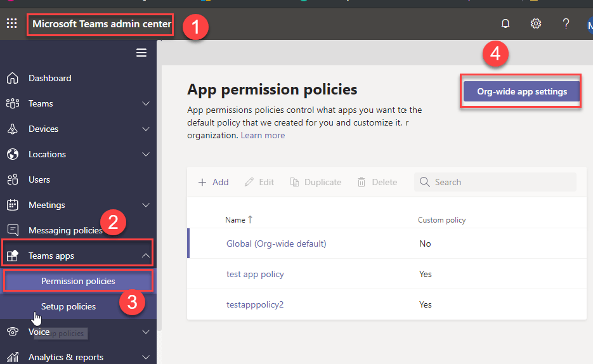Screen dimensions: 593x364
Task: Click the Users icon in sidebar
Action: point(12,179)
